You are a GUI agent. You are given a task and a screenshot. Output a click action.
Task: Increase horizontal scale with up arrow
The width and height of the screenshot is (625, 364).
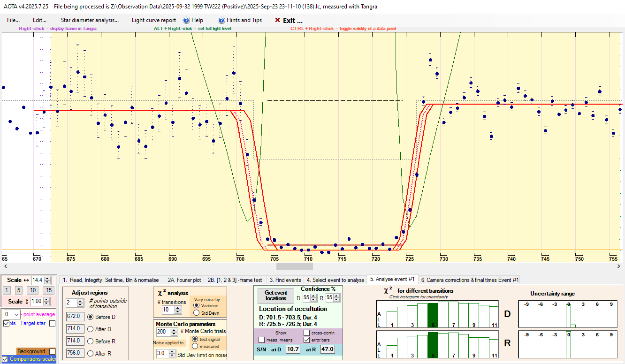47,278
